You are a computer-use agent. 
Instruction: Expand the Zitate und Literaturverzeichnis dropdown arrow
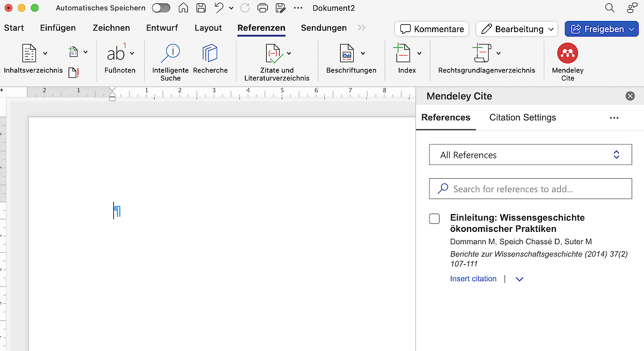[289, 54]
